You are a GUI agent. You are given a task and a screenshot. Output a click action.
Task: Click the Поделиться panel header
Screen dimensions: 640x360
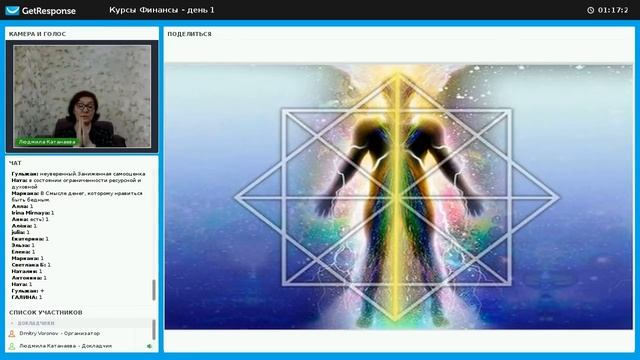coord(189,34)
